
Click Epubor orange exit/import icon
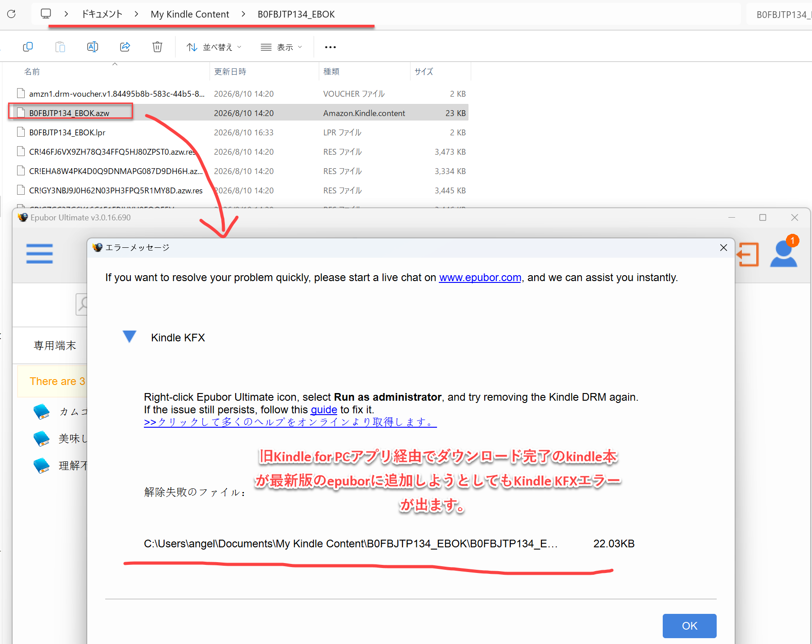coord(748,255)
